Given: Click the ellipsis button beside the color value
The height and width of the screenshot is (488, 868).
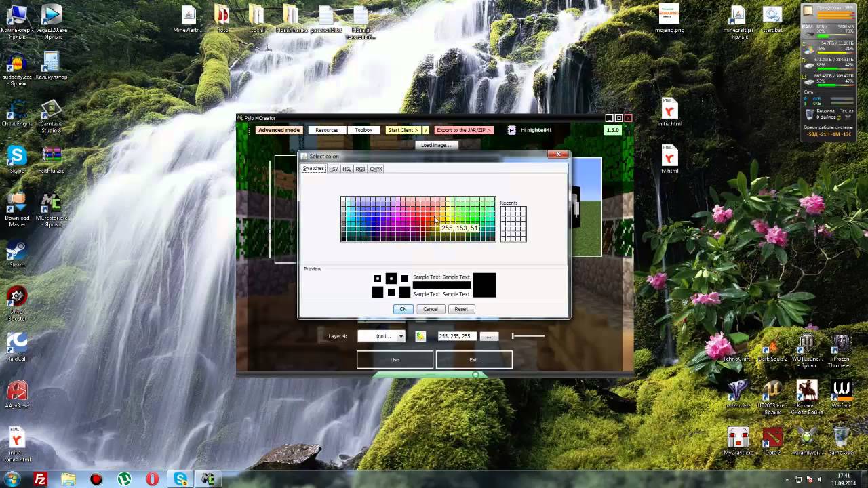Looking at the screenshot, I should (x=489, y=336).
